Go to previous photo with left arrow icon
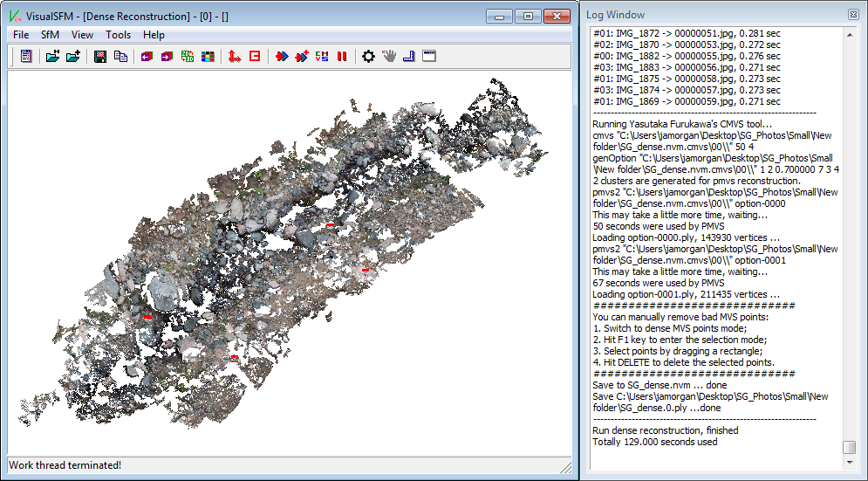The height and width of the screenshot is (481, 868). tap(146, 56)
